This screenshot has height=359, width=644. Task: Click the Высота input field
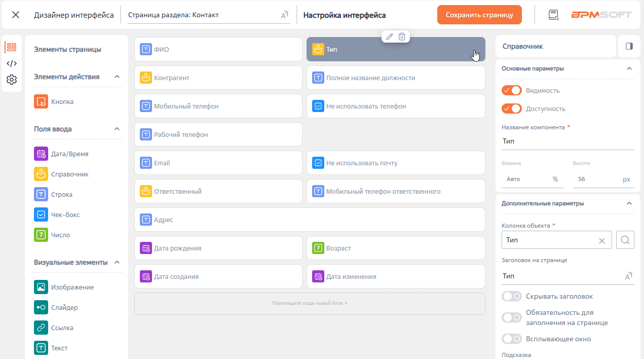click(603, 179)
